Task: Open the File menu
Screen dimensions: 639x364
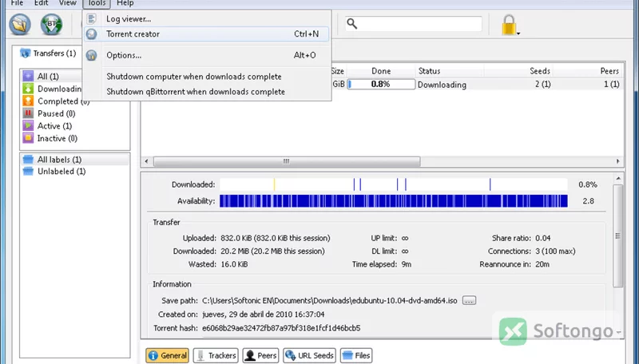Action: tap(17, 3)
